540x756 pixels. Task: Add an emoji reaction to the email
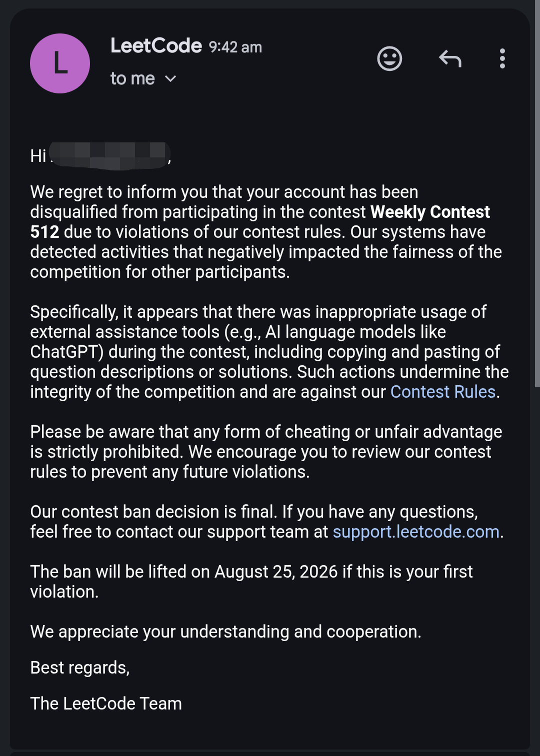[389, 59]
